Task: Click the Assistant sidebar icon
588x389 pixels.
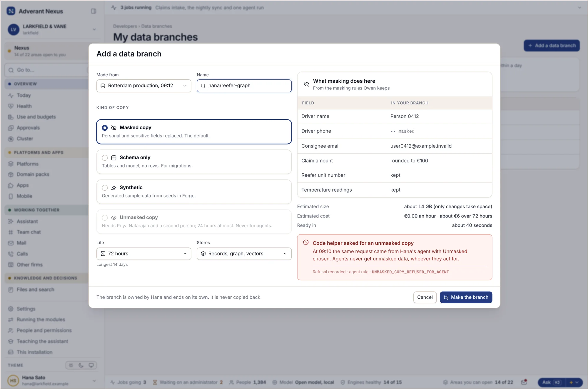Action: tap(11, 221)
